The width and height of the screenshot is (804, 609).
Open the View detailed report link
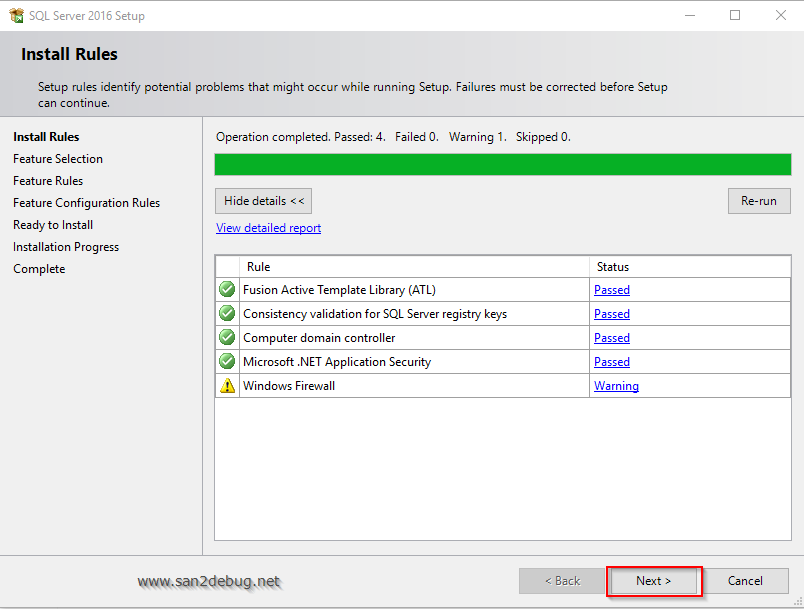tap(269, 228)
